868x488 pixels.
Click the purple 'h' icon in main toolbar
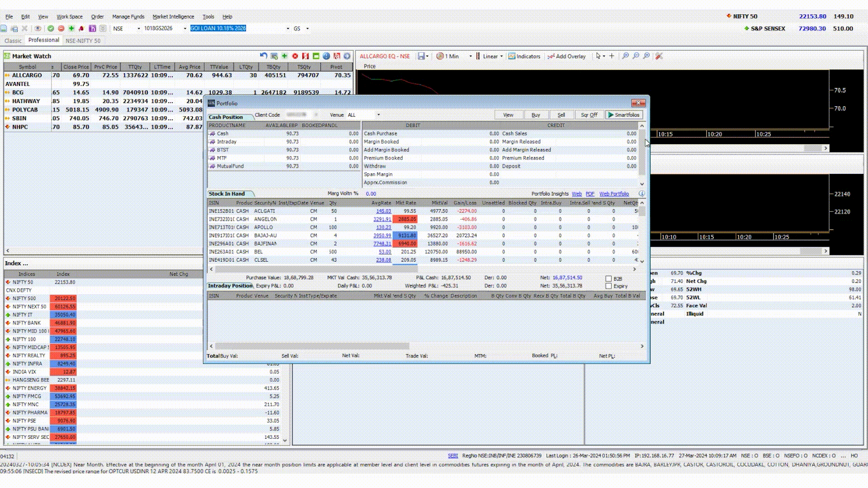(x=92, y=28)
